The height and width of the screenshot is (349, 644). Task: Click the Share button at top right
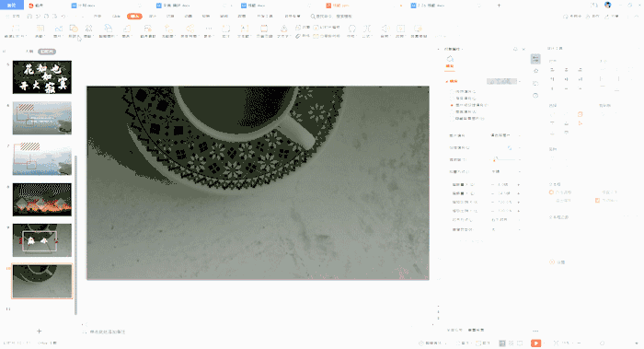pyautogui.click(x=611, y=17)
